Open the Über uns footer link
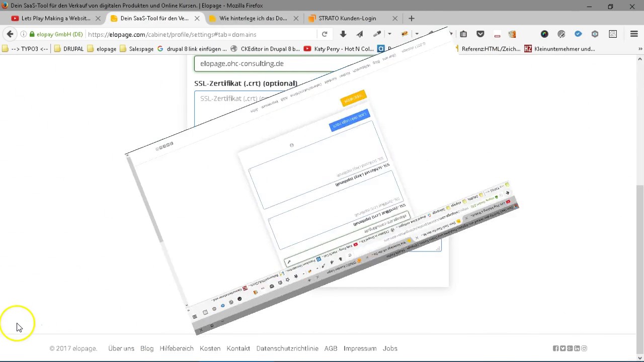644x362 pixels. [x=121, y=348]
